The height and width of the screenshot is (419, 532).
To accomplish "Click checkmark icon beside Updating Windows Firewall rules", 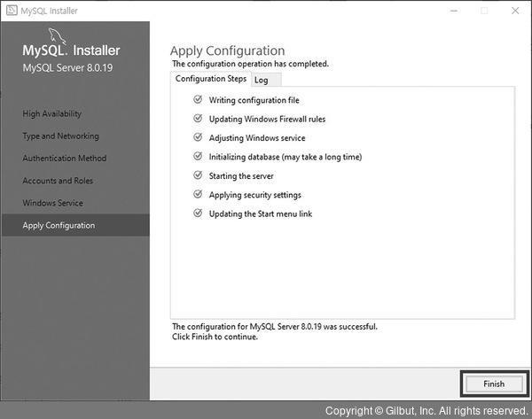I will tap(198, 119).
